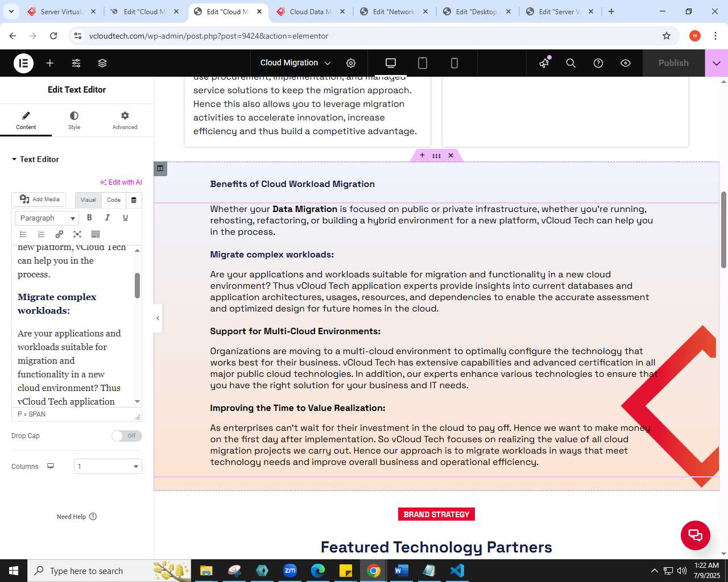Screen dimensions: 728x582
Task: Insert or edit link icon
Action: (59, 234)
